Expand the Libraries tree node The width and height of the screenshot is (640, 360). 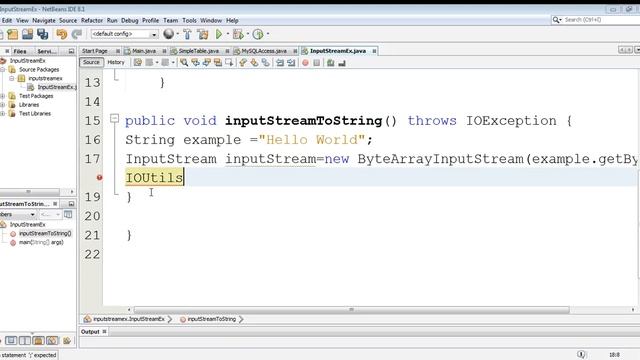coord(3,105)
